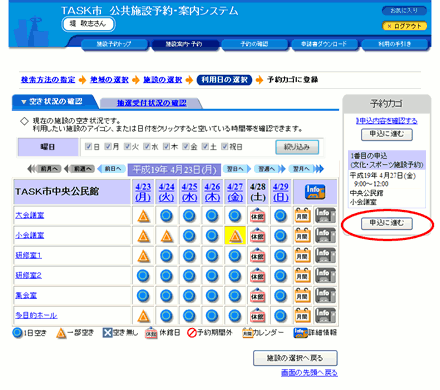
Task: Click the 絞り込み filter button
Action: tap(297, 147)
